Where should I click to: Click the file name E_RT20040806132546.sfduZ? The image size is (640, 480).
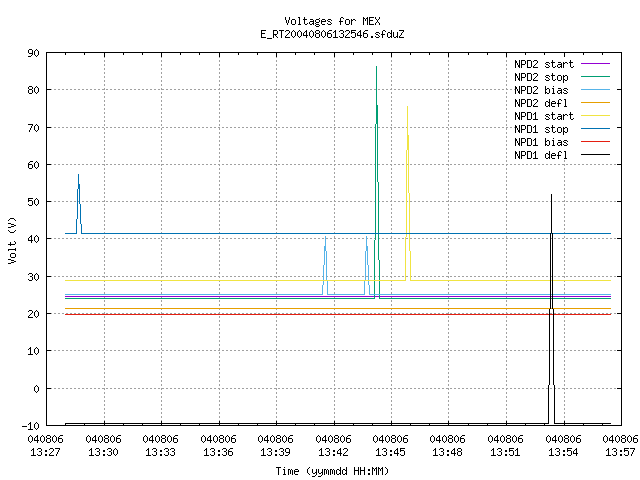tap(332, 34)
